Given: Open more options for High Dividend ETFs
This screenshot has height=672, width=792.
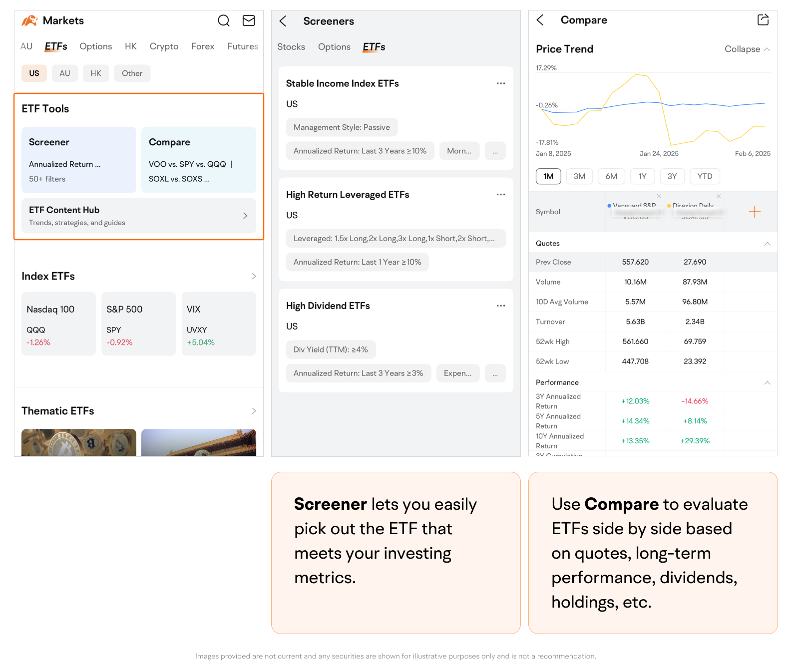Looking at the screenshot, I should point(500,306).
